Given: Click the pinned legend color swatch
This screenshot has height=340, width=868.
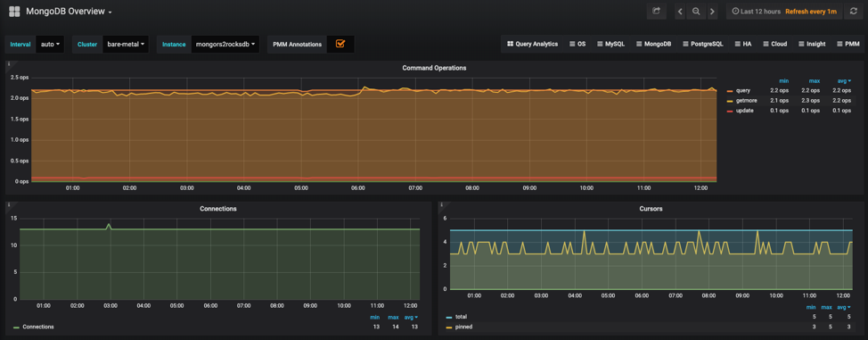Looking at the screenshot, I should [449, 327].
